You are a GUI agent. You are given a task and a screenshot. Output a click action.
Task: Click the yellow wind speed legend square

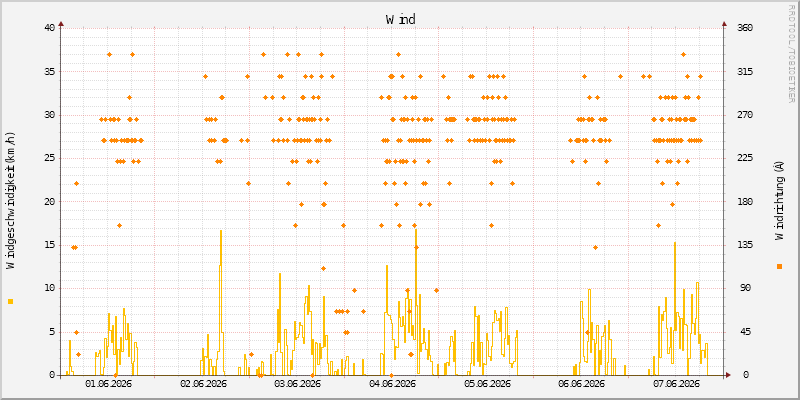click(x=10, y=302)
